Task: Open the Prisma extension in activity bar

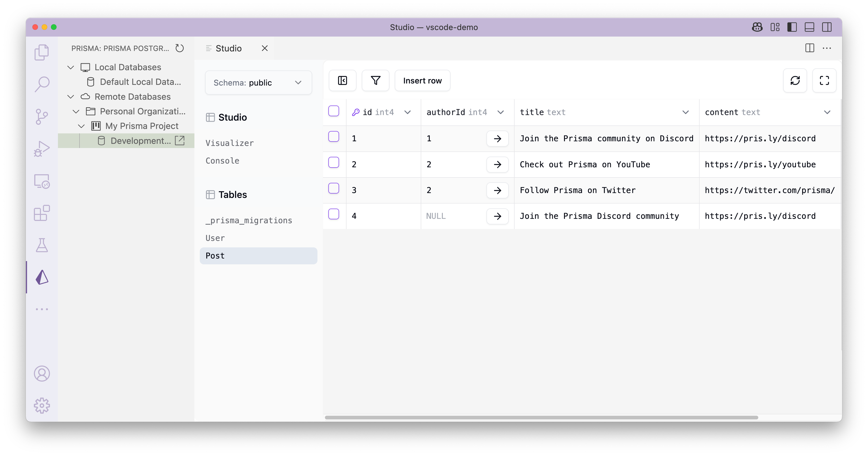Action: 42,277
